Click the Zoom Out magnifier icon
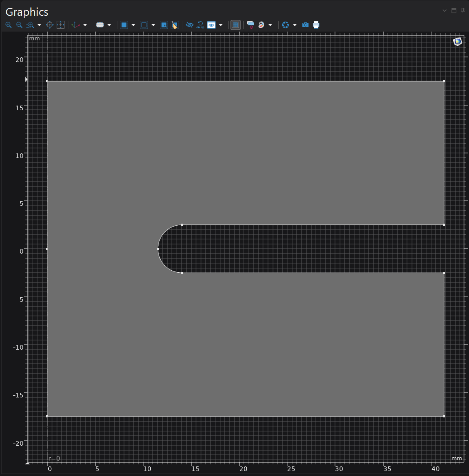The height and width of the screenshot is (476, 469). pos(19,25)
